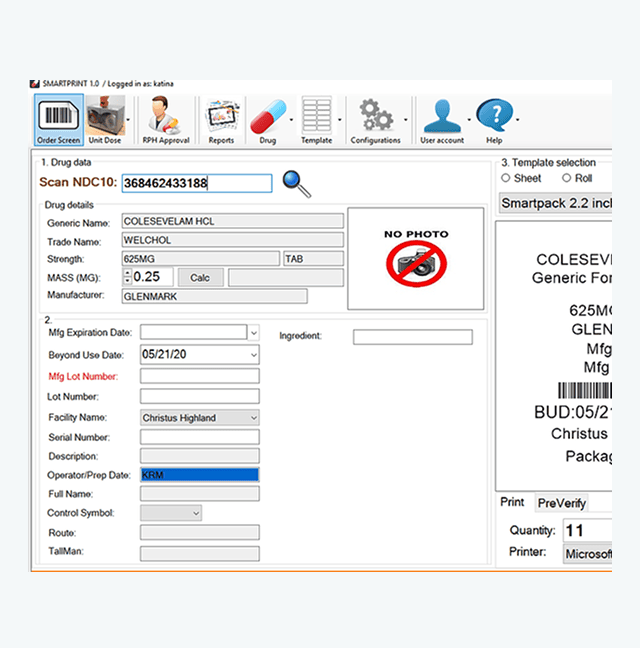The width and height of the screenshot is (640, 648).
Task: Click the magnifying glass search icon
Action: pyautogui.click(x=296, y=183)
